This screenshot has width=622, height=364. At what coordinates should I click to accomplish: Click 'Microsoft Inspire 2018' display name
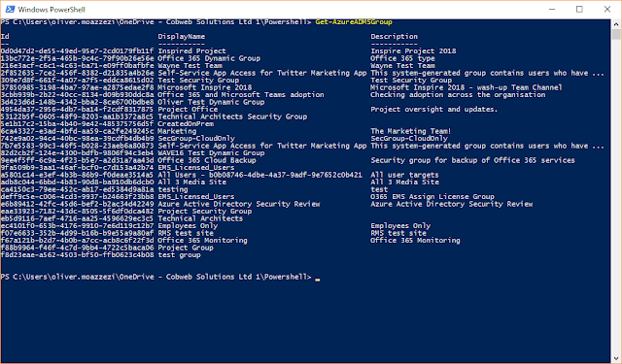tap(205, 87)
